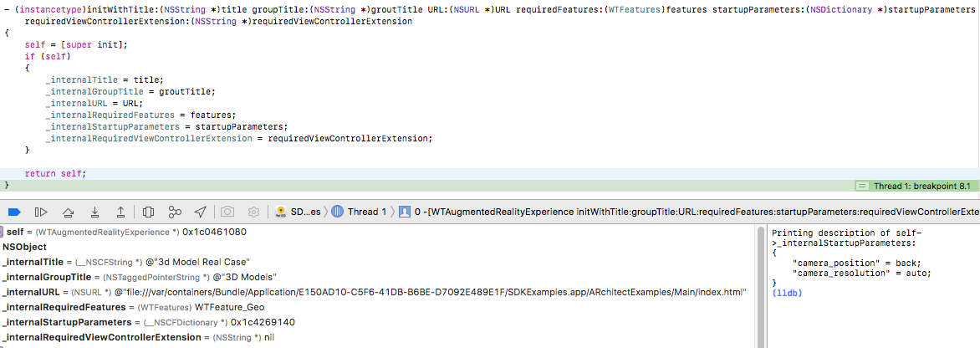Click the '_internalTitle = title;' code line

pos(105,79)
